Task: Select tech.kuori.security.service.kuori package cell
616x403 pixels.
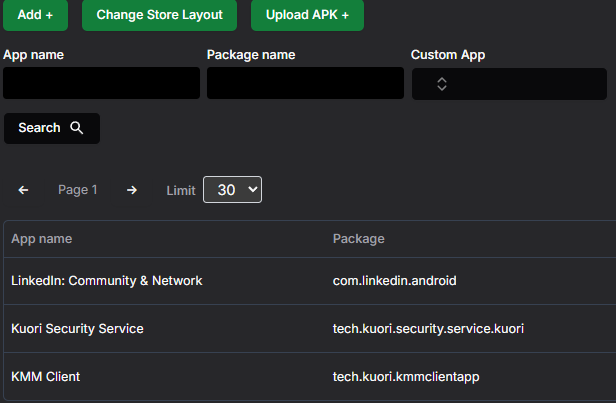Action: [x=428, y=329]
